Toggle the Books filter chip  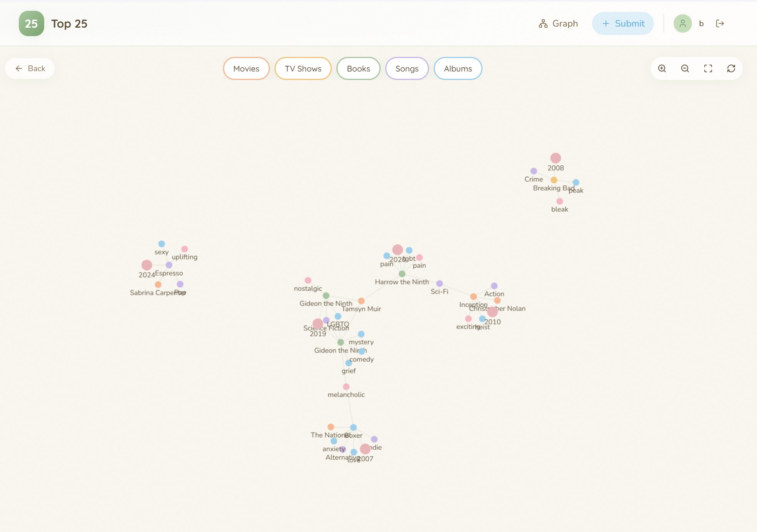[x=358, y=68]
